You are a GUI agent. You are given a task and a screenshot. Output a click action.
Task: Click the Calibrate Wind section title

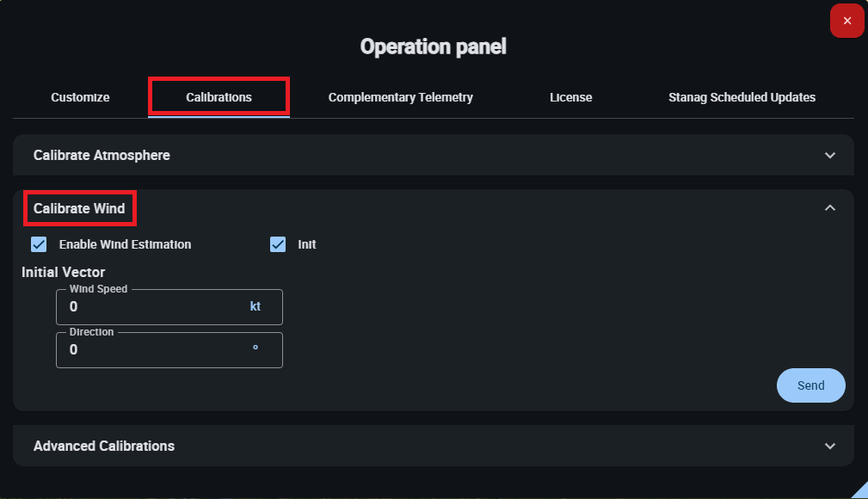pos(79,209)
